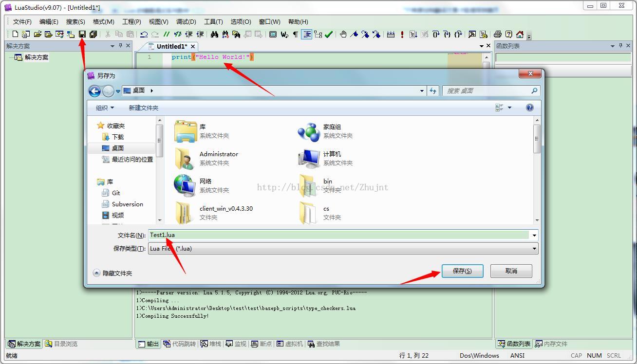Click the Home page icon
Screen dimensions: 637x364
tap(520, 34)
